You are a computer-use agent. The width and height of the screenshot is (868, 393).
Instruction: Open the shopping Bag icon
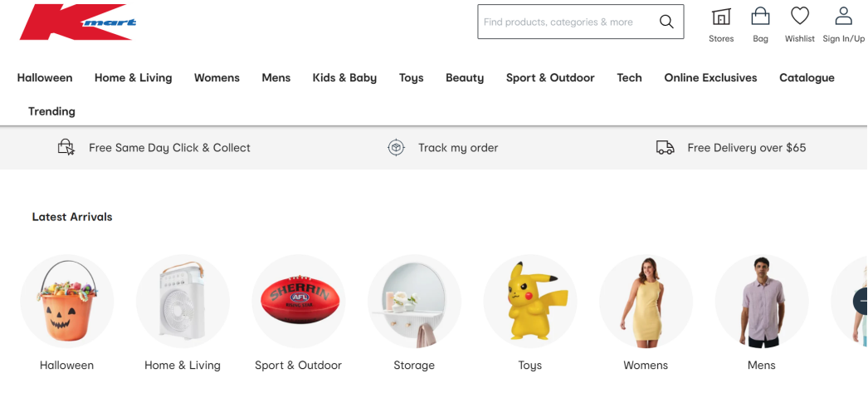(x=760, y=17)
